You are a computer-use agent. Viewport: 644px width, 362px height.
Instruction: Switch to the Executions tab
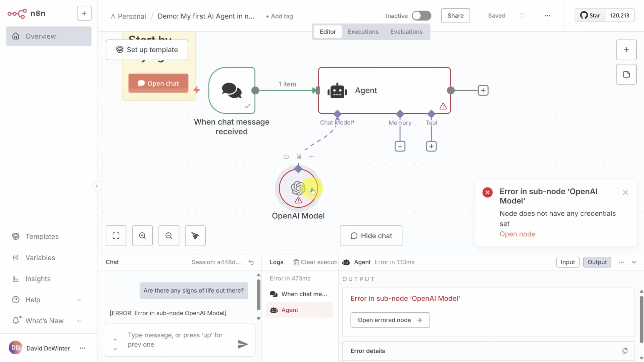tap(363, 32)
